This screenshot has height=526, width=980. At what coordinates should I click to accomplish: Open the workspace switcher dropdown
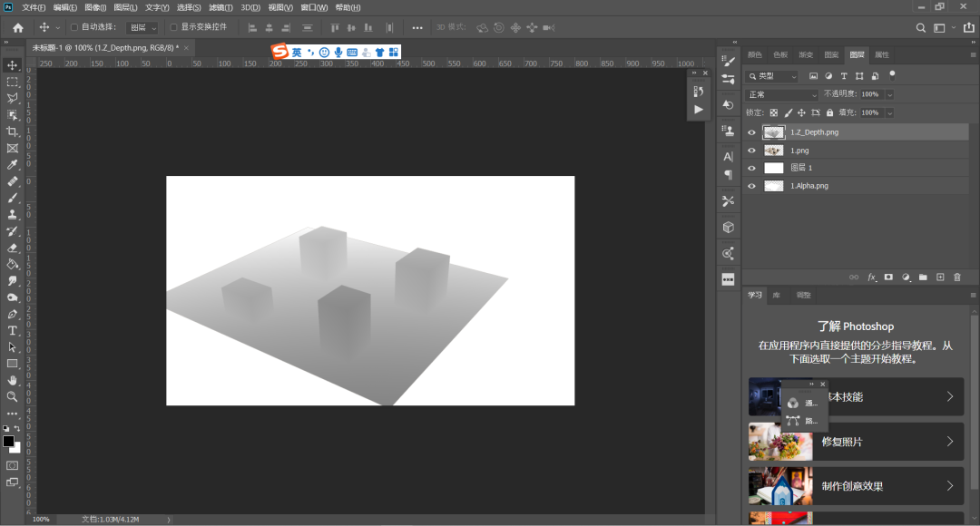[x=943, y=27]
